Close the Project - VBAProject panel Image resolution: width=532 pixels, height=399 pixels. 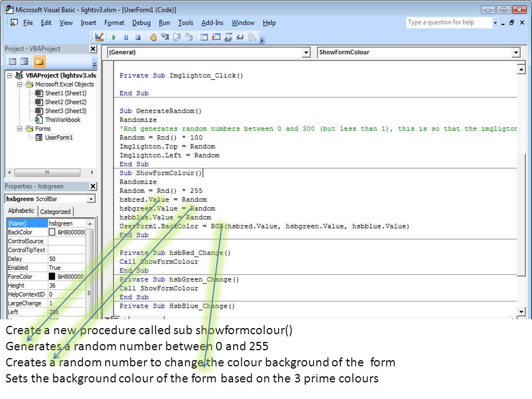93,49
